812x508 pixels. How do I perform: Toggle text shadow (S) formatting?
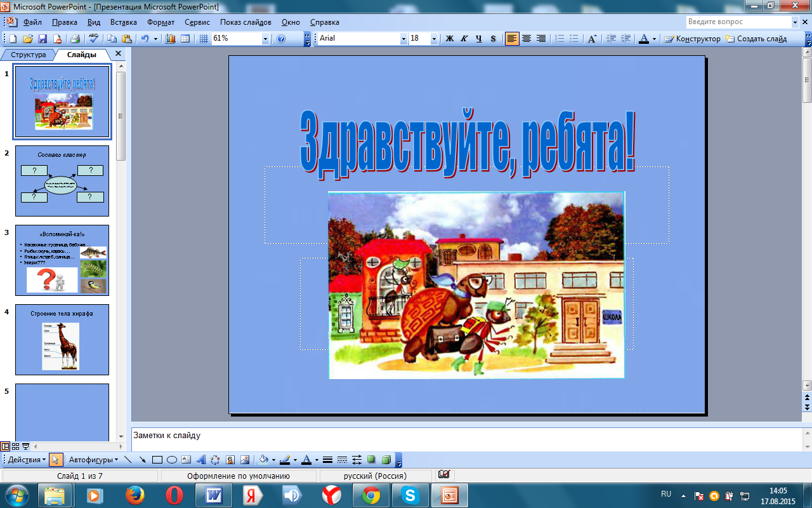pos(494,39)
